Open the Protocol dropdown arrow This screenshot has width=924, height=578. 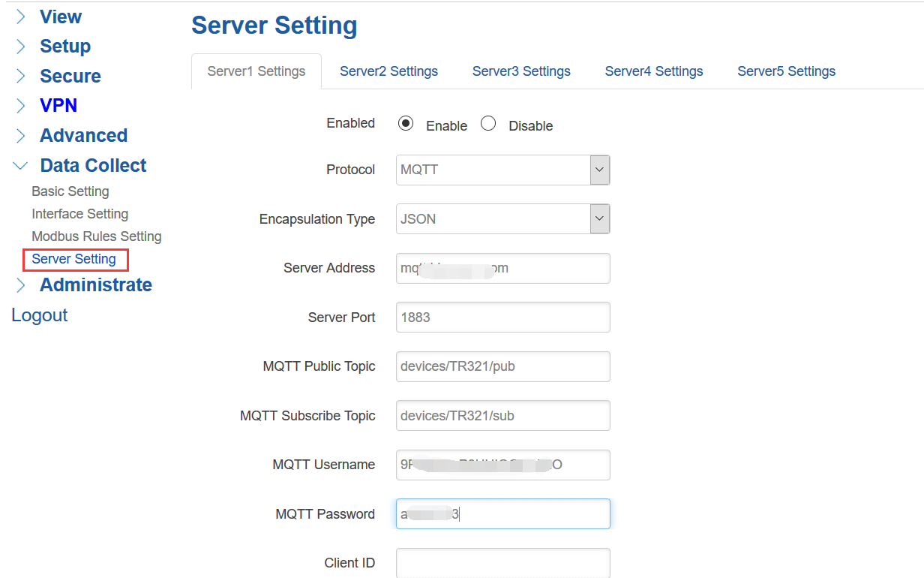coord(598,170)
